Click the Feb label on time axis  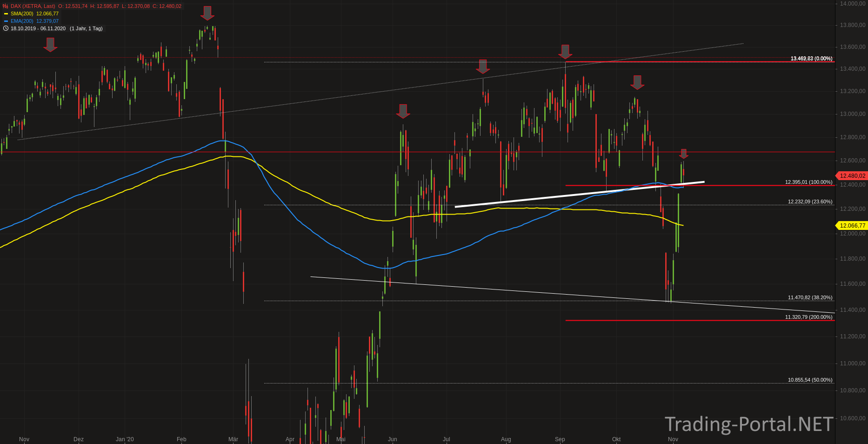pos(181,439)
